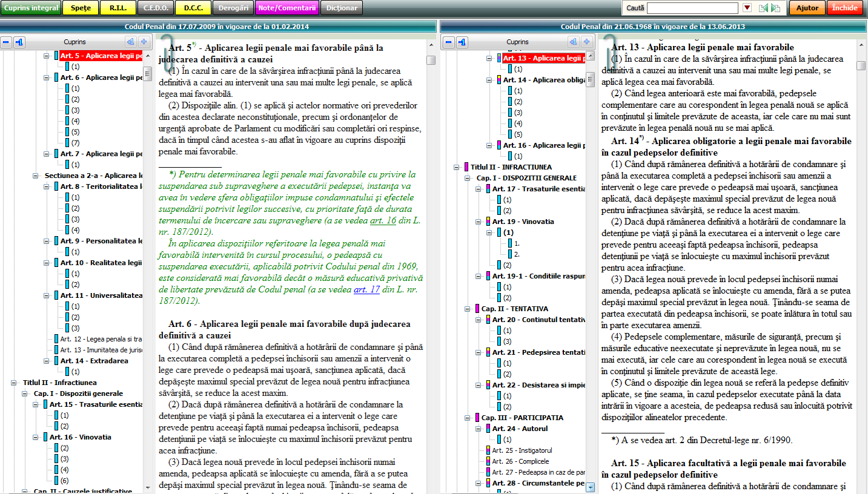Image resolution: width=868 pixels, height=494 pixels.
Task: Collapse one level in right Cuprins panel
Action: click(x=462, y=42)
